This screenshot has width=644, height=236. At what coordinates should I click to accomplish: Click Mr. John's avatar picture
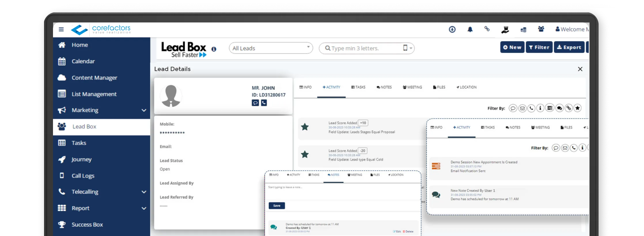coord(171,96)
